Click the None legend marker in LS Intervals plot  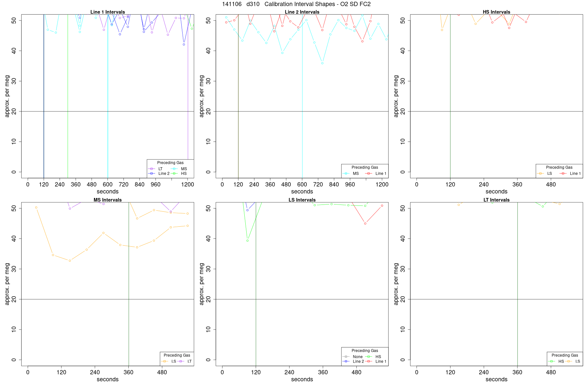pyautogui.click(x=346, y=357)
